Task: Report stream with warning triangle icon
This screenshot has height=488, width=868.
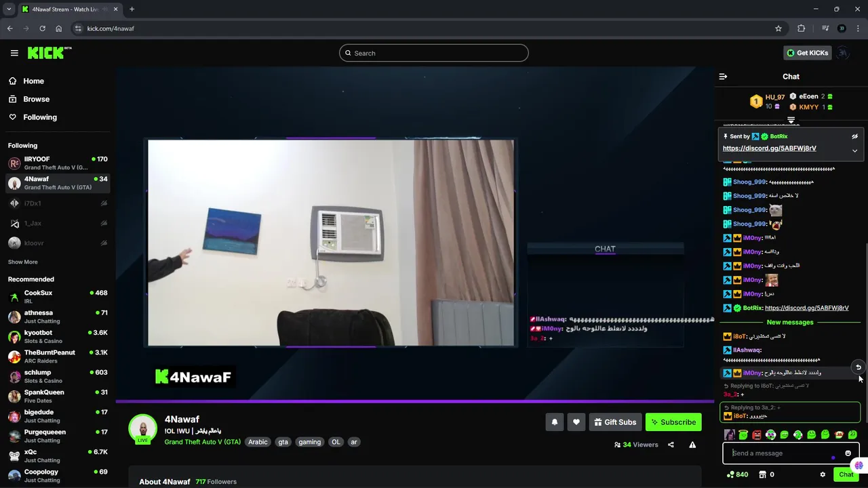Action: click(692, 445)
